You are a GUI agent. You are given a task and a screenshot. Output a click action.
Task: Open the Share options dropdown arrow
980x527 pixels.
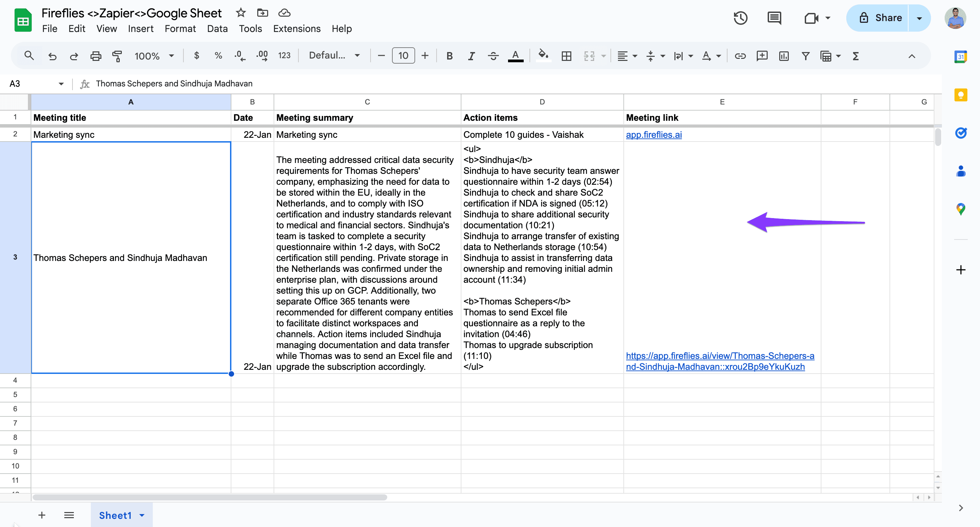(x=919, y=18)
